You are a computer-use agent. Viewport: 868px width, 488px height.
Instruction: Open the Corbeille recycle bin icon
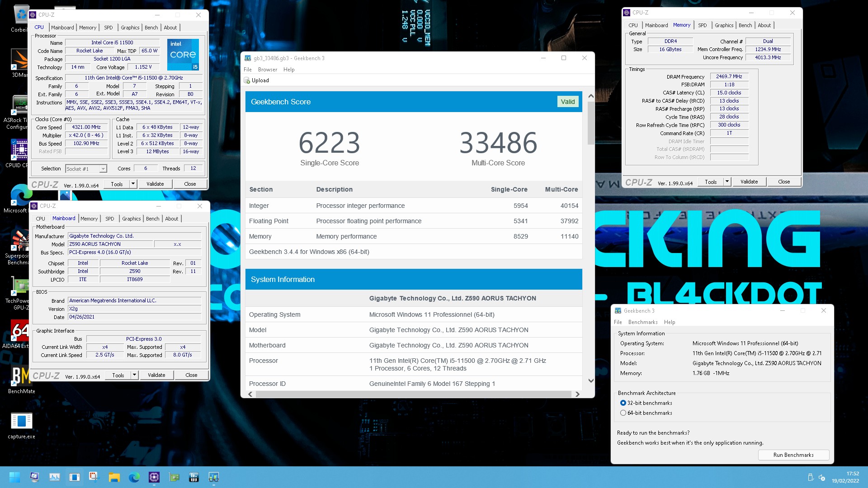tap(19, 19)
